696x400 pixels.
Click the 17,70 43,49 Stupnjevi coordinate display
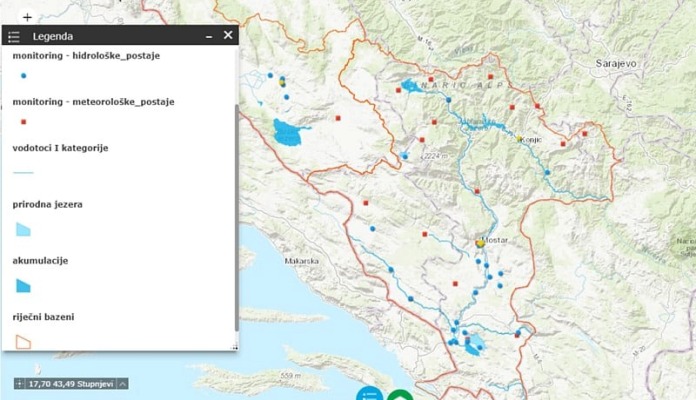72,383
